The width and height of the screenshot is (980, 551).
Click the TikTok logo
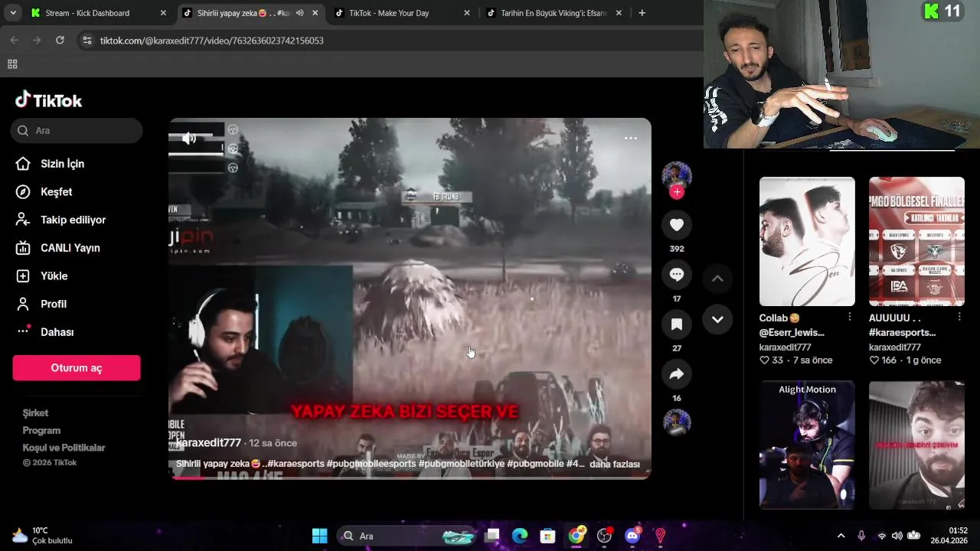coord(49,100)
